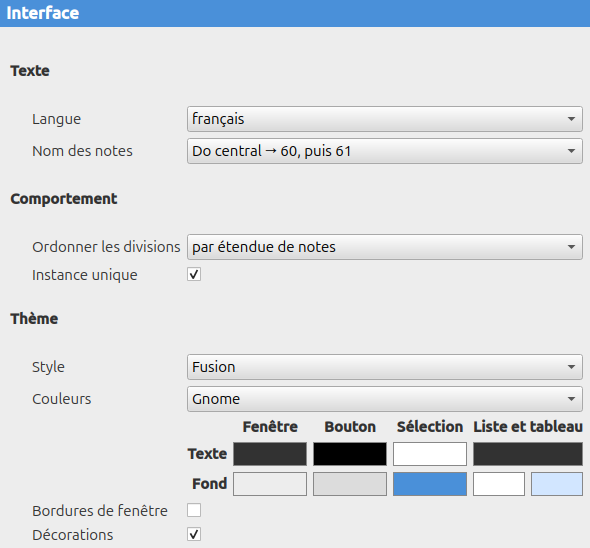The width and height of the screenshot is (590, 548).
Task: Click the Instance unique label
Action: [x=85, y=275]
